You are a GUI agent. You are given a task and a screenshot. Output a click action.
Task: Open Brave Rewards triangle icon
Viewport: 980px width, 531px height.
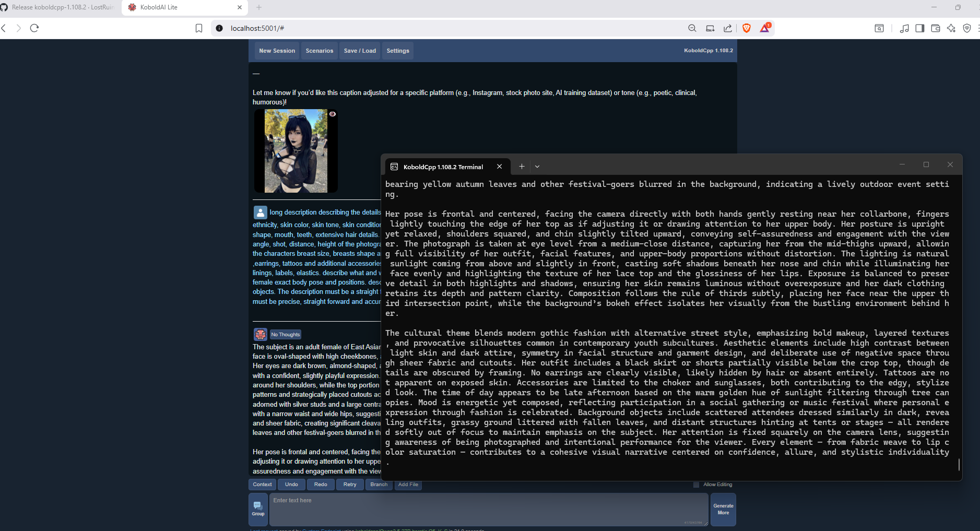765,28
